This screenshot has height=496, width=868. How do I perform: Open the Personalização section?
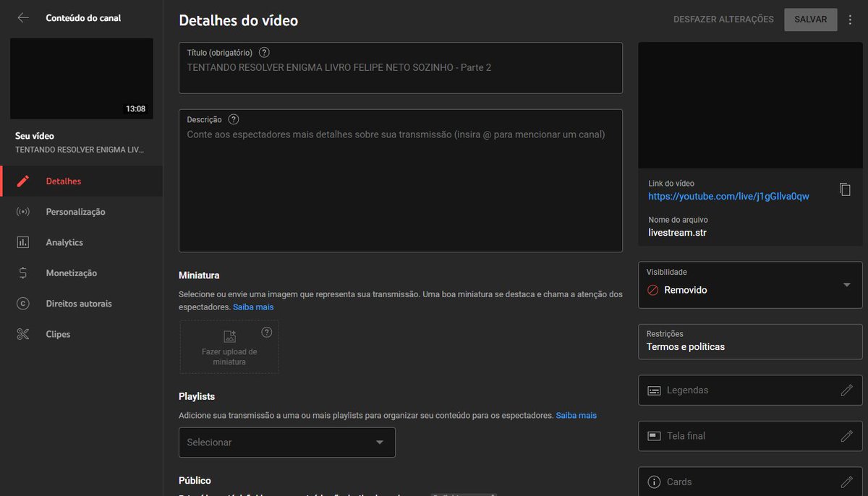pos(81,212)
